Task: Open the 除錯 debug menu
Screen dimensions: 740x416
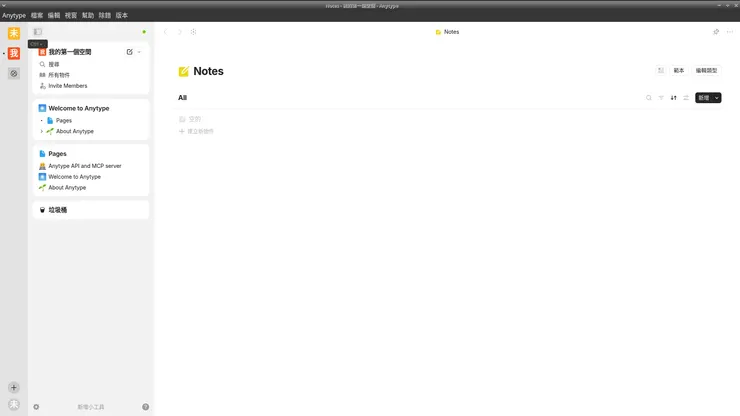Action: [x=105, y=15]
